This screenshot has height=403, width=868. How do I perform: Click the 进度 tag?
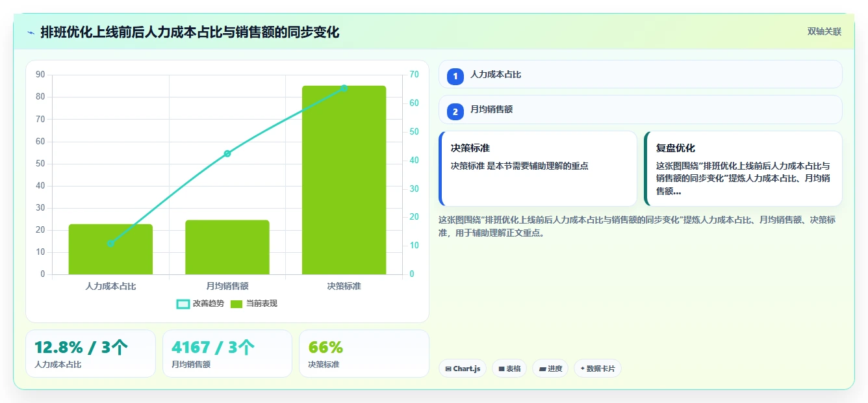(550, 369)
